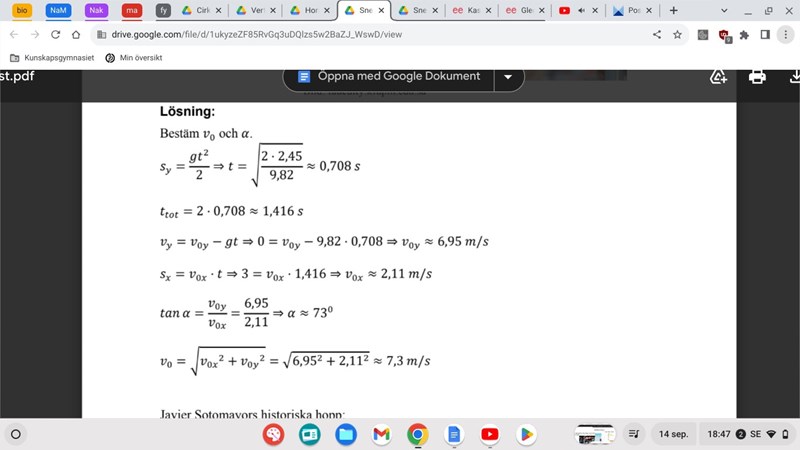The height and width of the screenshot is (450, 800).
Task: Download the PDF file
Action: [x=794, y=77]
